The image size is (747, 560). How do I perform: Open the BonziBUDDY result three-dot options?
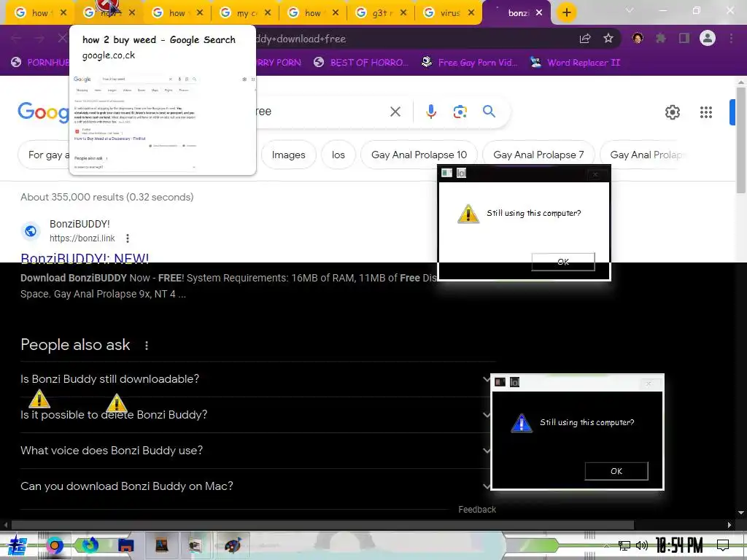(127, 238)
